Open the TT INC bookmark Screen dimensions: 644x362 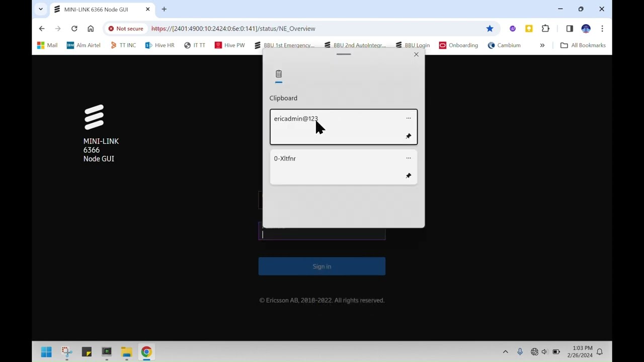[x=123, y=45]
